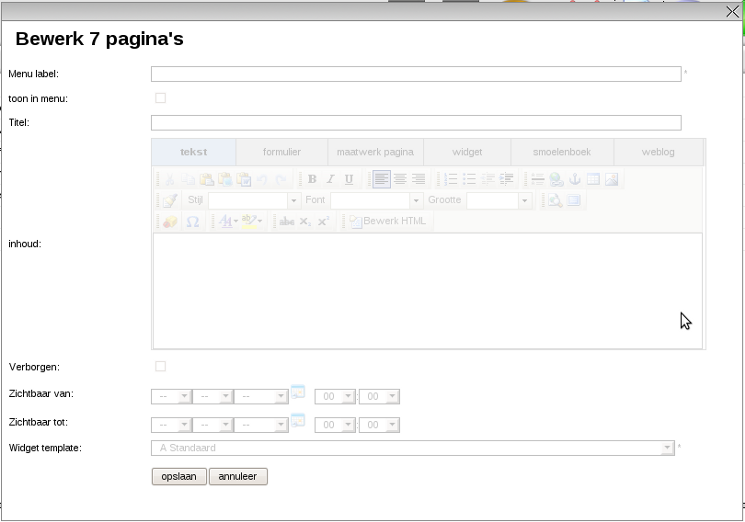Viewport: 745px width, 522px height.
Task: Open calendar picker for Zichtbaar van
Action: coord(298,392)
